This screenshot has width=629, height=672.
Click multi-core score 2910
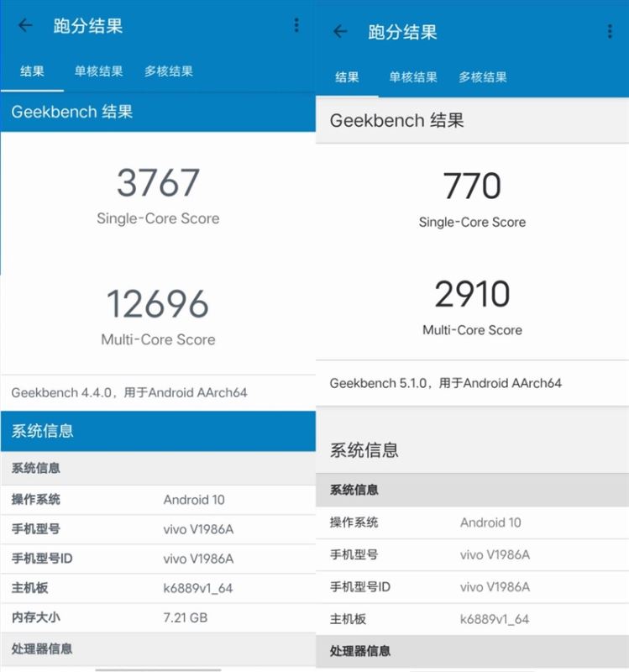point(472,294)
